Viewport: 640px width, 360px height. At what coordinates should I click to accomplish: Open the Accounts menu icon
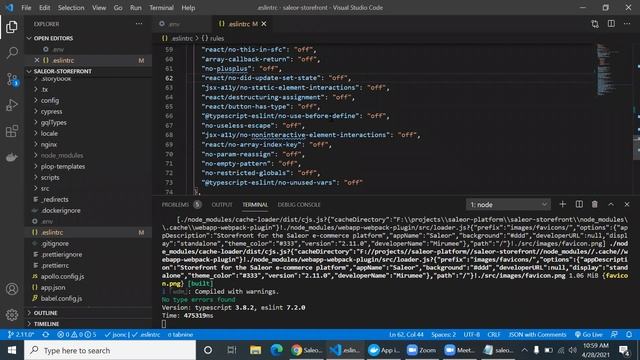[x=12, y=289]
